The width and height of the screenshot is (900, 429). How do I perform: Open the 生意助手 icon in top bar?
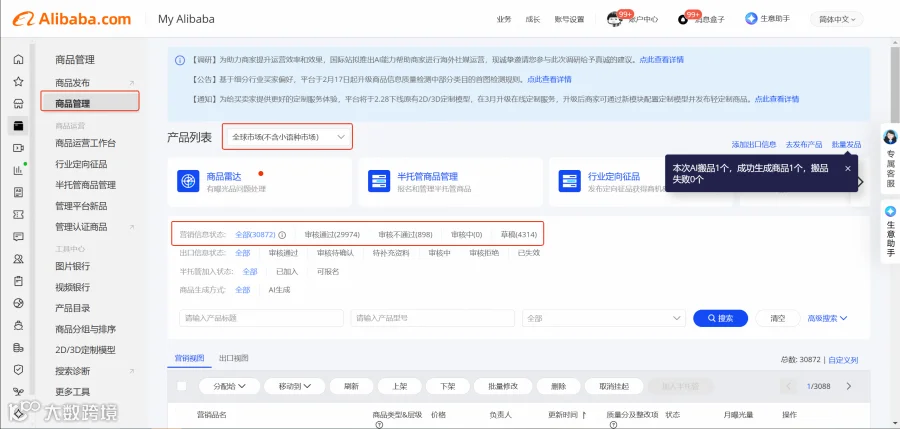click(x=751, y=18)
